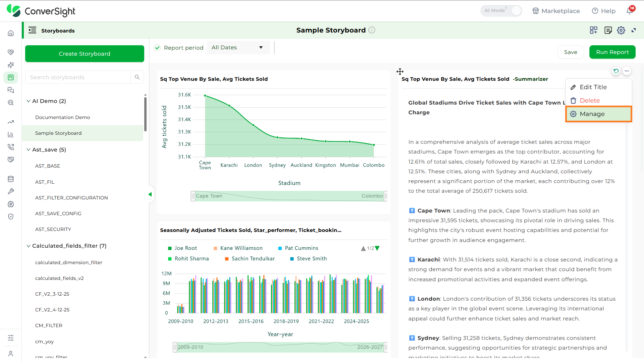Click the notifications bell icon
The image size is (644, 362).
pyautogui.click(x=630, y=11)
